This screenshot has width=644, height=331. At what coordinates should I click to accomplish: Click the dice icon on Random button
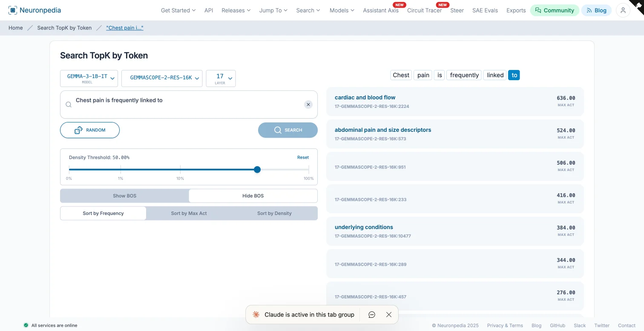click(x=78, y=130)
